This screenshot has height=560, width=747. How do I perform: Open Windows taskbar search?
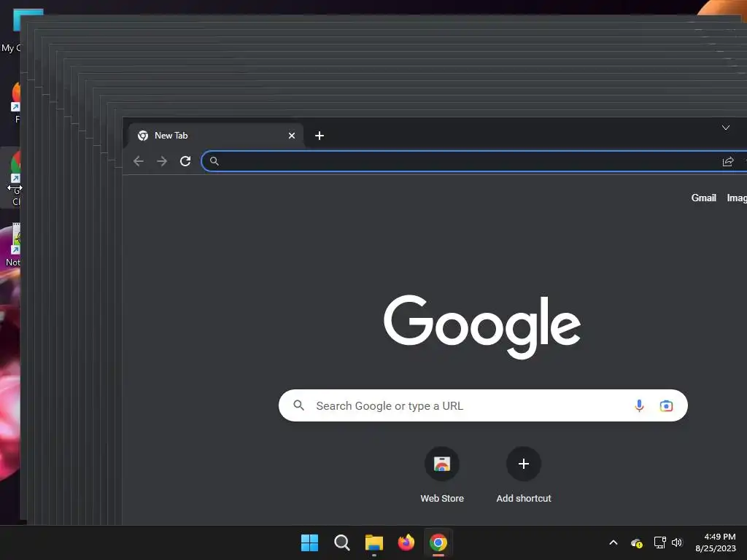342,542
